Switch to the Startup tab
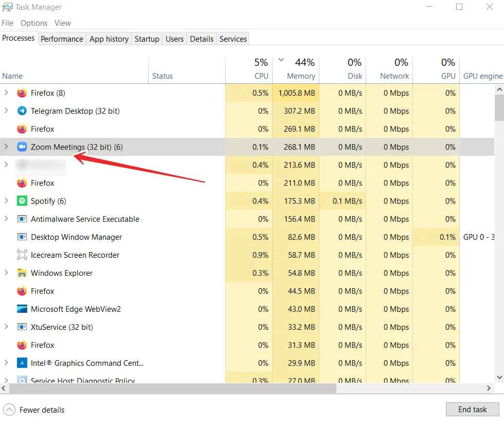Screen dimensions: 504x425 point(147,39)
